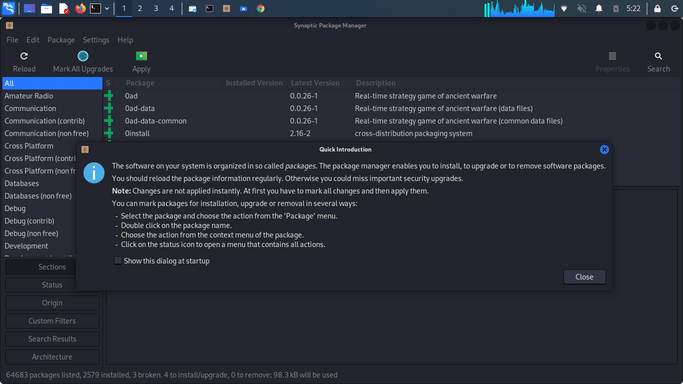The height and width of the screenshot is (384, 683).
Task: Click the Status filter button
Action: tap(52, 285)
